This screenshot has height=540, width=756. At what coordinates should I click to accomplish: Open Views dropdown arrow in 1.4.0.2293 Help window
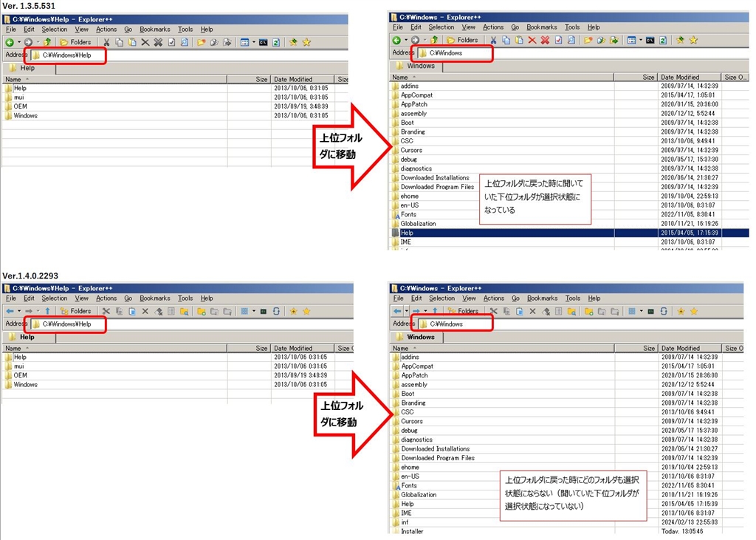(x=254, y=311)
